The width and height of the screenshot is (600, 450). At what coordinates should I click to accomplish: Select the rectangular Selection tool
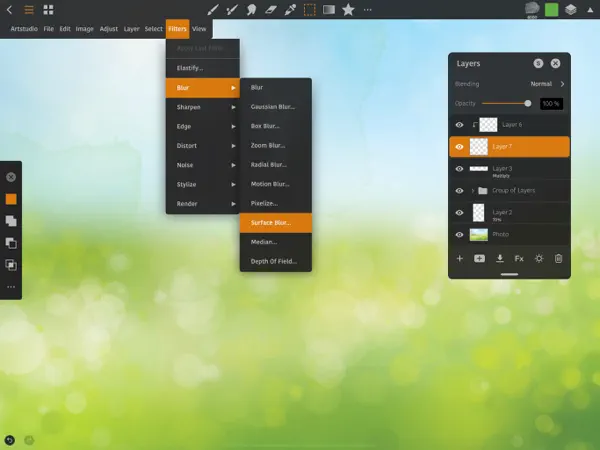[x=310, y=10]
